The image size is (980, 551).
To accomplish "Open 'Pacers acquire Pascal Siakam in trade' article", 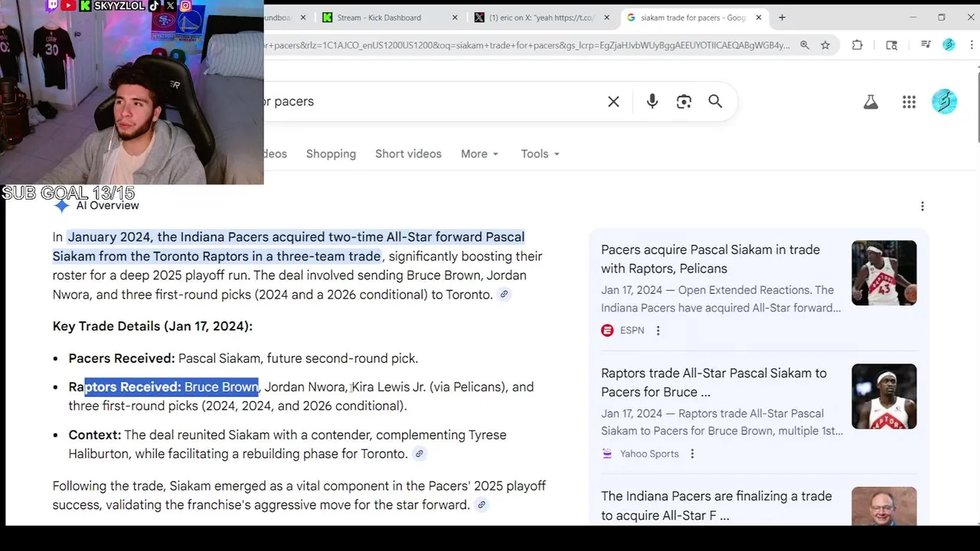I will click(710, 259).
